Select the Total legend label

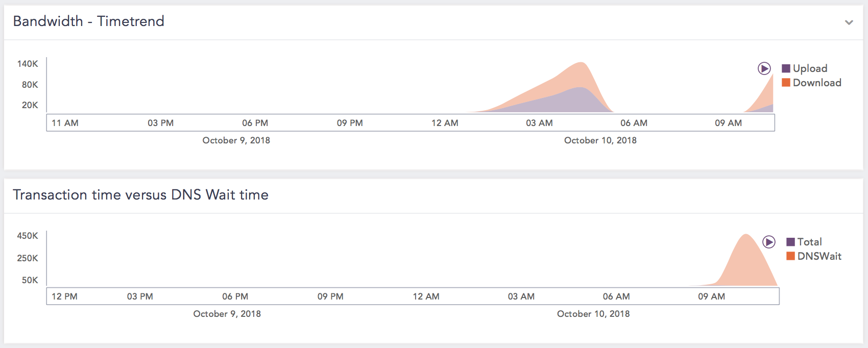[x=810, y=242]
